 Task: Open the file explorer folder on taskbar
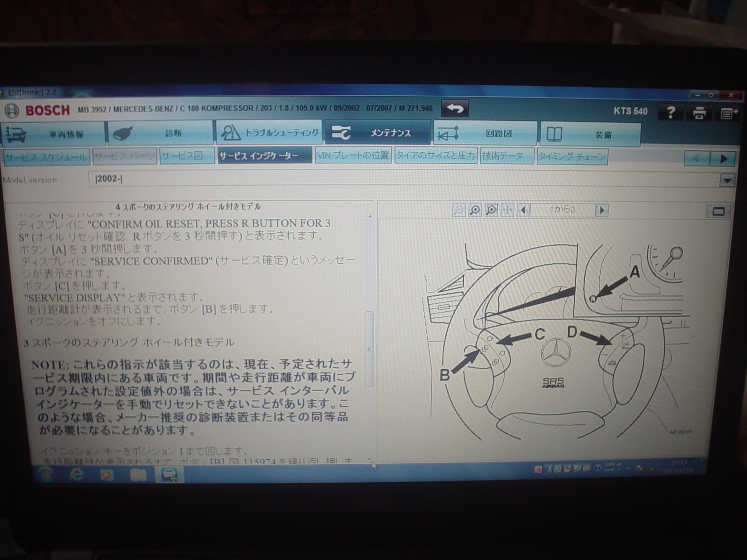[x=138, y=475]
